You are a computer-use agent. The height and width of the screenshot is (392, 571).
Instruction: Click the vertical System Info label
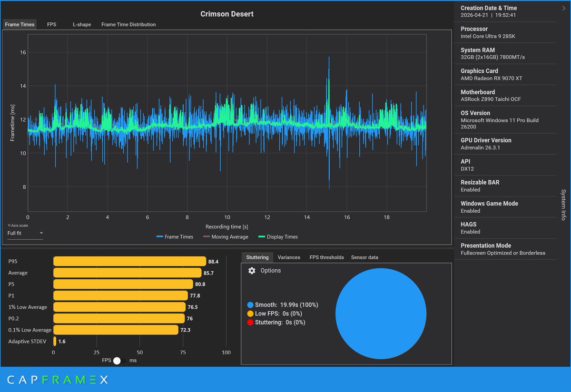(563, 205)
